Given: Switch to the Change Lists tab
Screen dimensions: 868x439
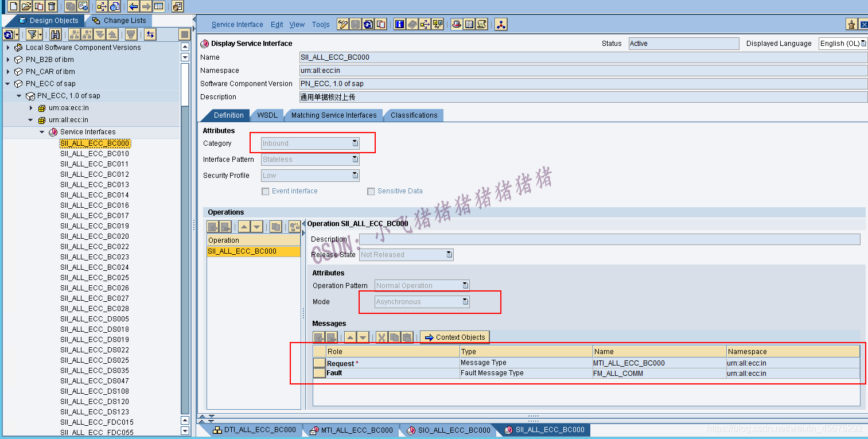Looking at the screenshot, I should coord(119,21).
